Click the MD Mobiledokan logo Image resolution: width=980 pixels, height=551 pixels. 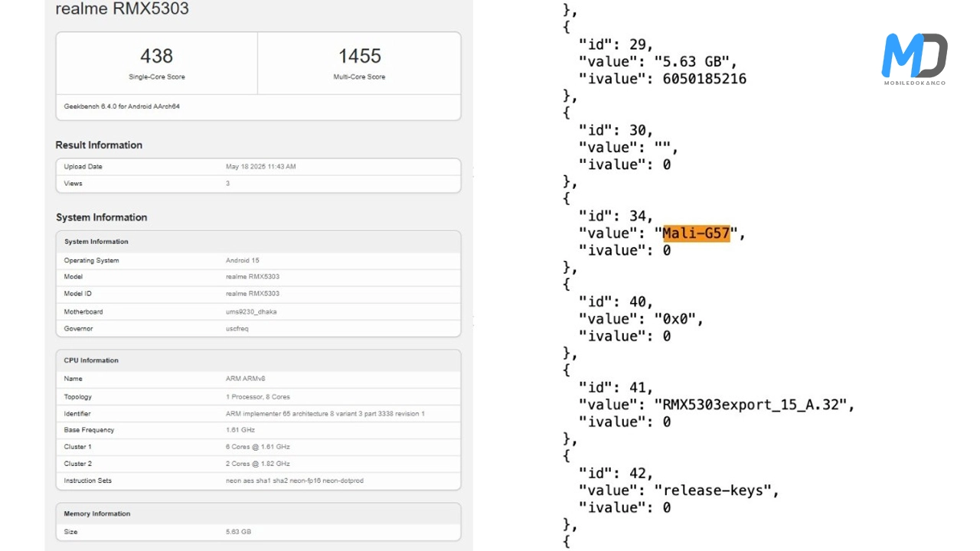[914, 58]
